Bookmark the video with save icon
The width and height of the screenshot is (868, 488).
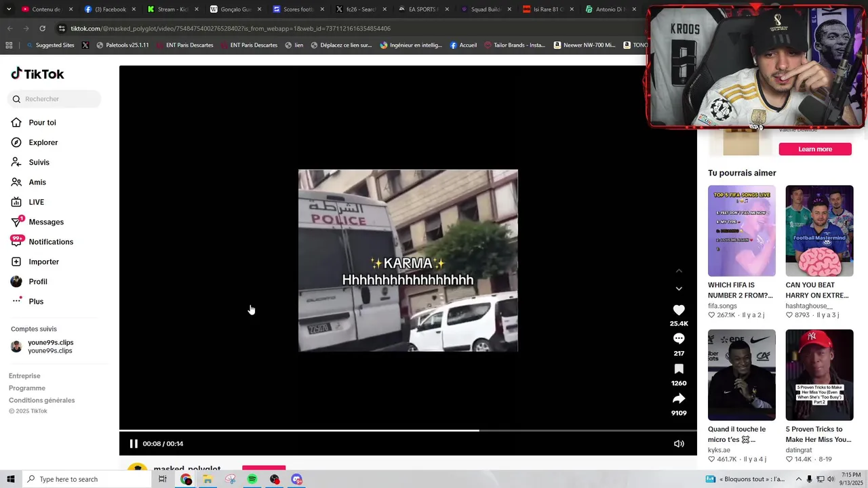pyautogui.click(x=679, y=369)
